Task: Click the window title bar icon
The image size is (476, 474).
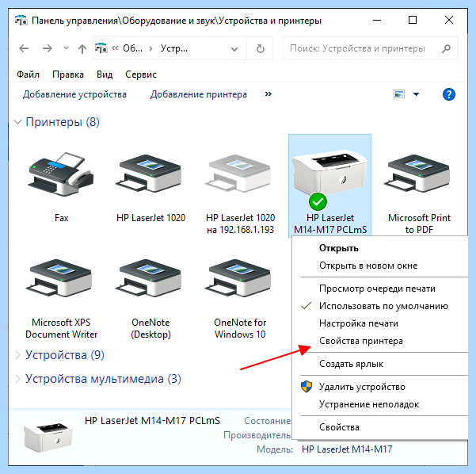Action: pos(21,21)
